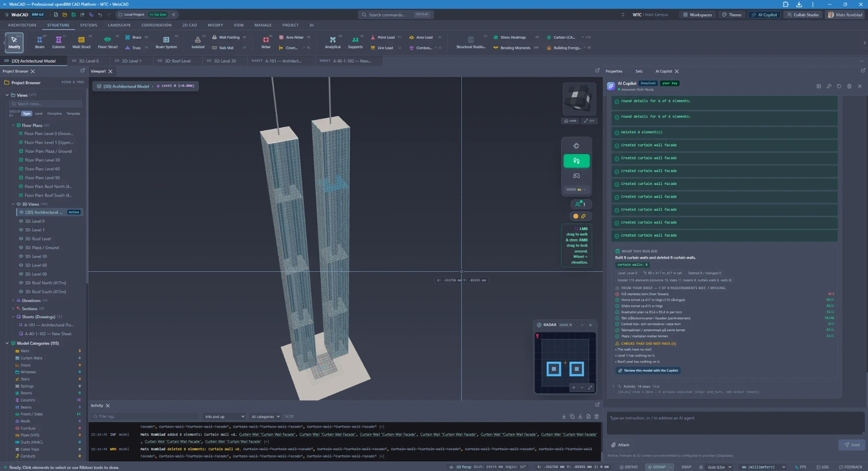Toggle the green walk mode button
868x471 pixels.
[576, 161]
